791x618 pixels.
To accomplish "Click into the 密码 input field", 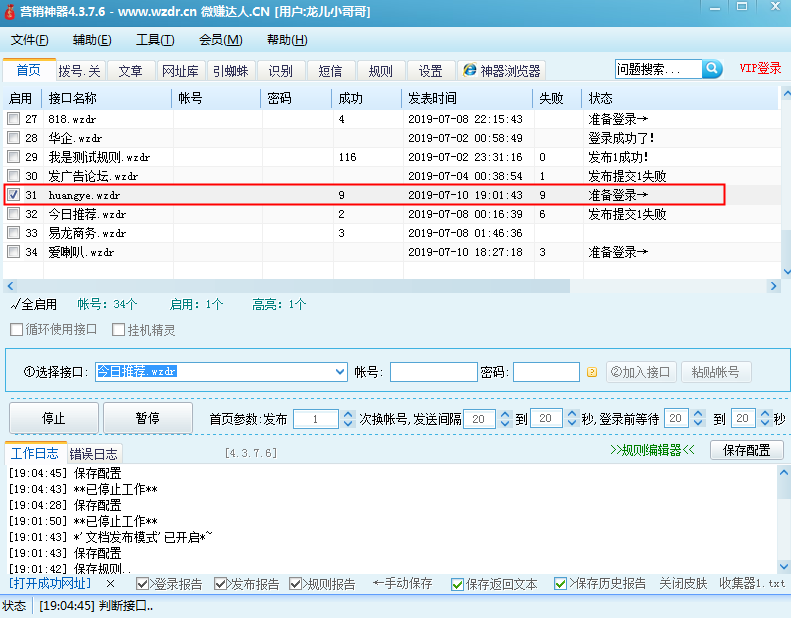I will pos(546,372).
